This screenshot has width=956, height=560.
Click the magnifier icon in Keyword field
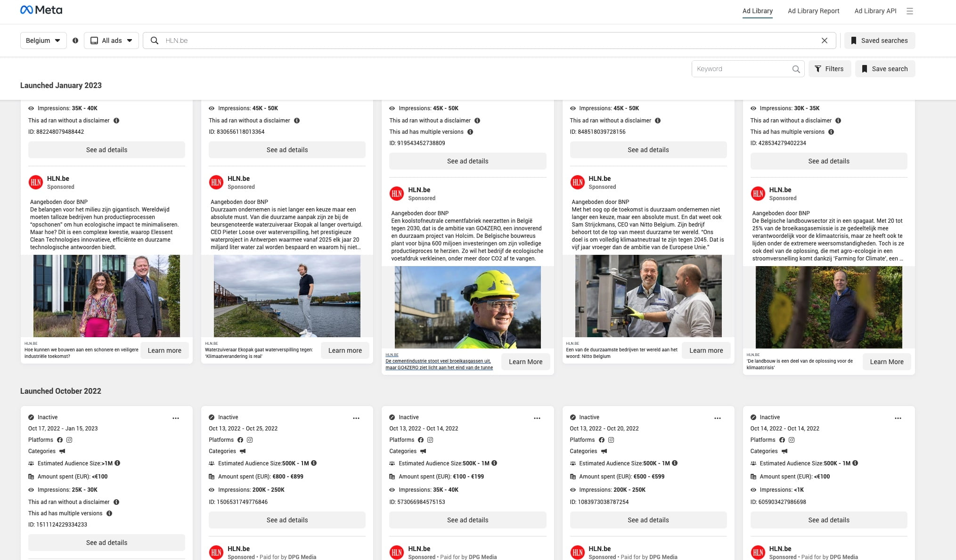796,69
